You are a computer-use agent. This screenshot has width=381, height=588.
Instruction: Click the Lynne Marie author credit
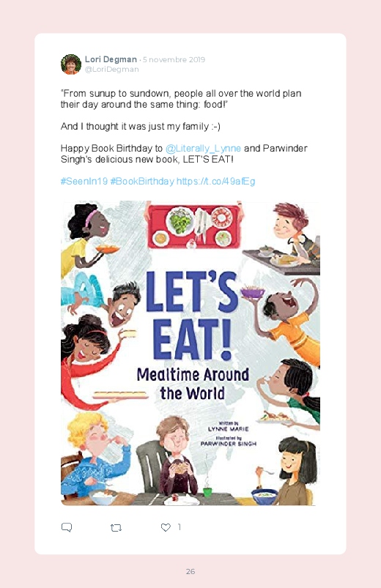[228, 428]
